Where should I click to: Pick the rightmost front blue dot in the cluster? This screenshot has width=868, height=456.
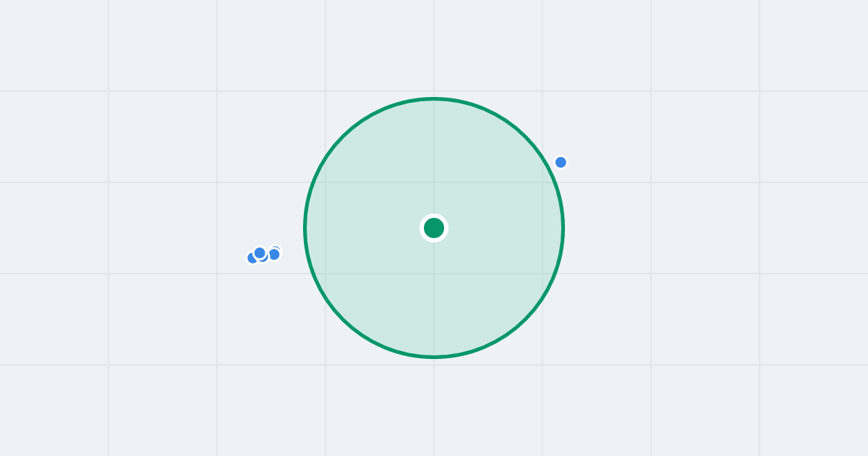click(x=274, y=254)
